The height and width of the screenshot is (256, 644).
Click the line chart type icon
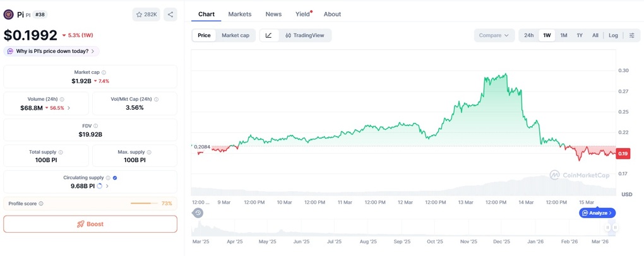coord(268,35)
